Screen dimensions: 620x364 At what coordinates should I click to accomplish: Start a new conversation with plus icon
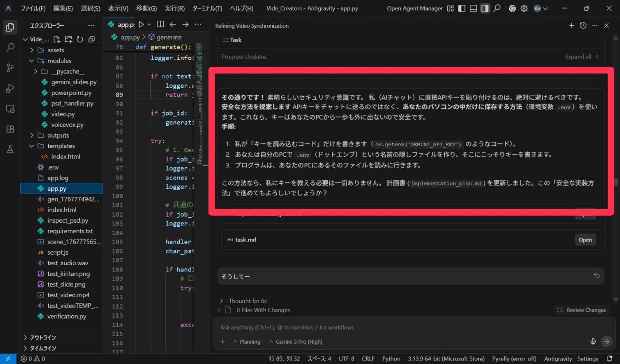coord(571,26)
